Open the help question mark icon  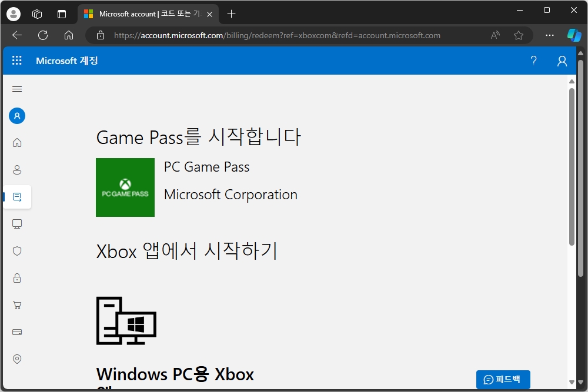534,61
